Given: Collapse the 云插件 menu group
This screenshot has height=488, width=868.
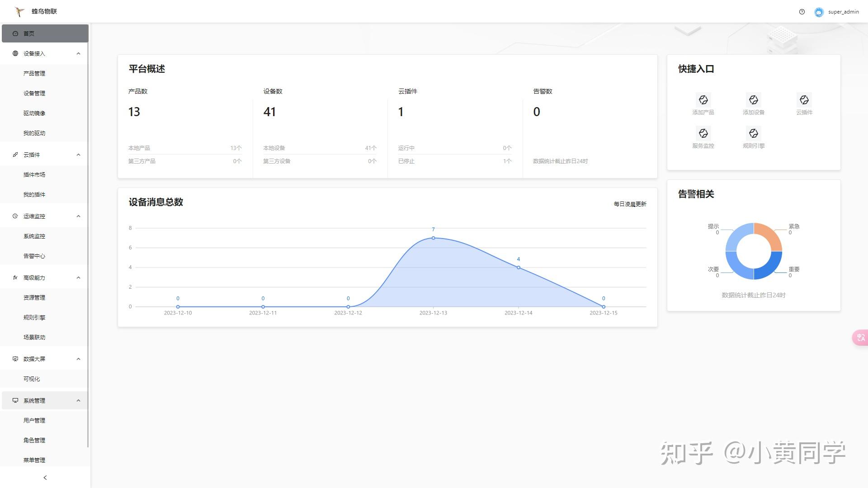Looking at the screenshot, I should 78,155.
